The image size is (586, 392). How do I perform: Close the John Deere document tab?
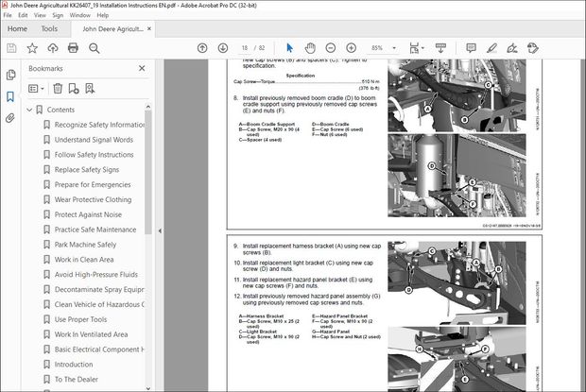coord(149,28)
